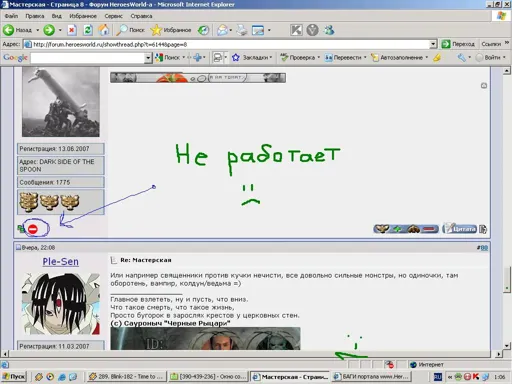Click Google toolbar Поиск button

click(x=168, y=57)
